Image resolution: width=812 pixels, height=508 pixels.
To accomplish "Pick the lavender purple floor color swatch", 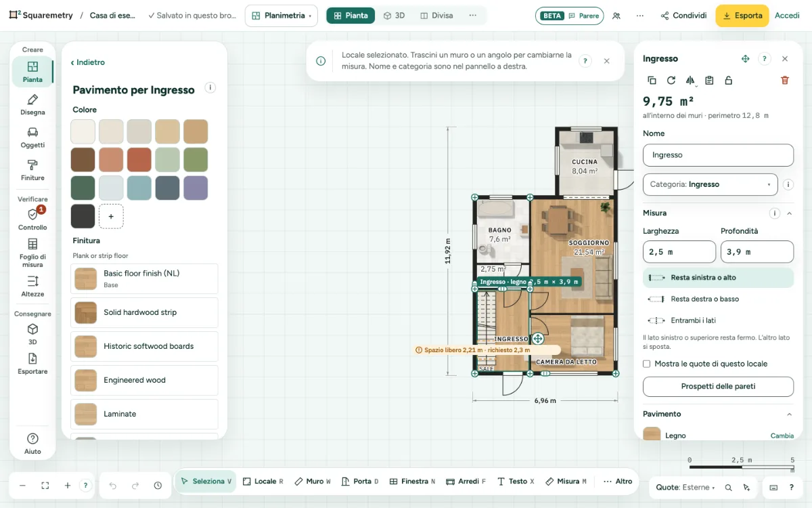I will coord(196,188).
